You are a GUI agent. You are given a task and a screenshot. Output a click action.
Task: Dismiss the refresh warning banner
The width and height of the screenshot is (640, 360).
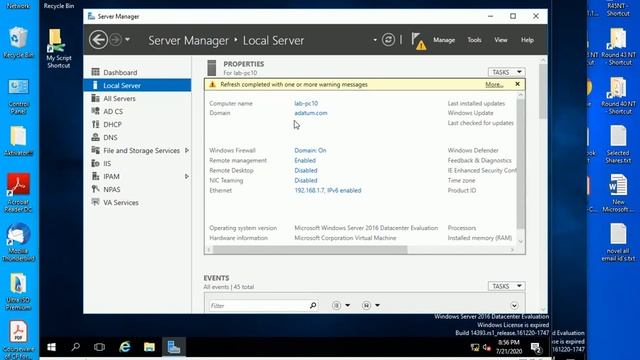[518, 84]
